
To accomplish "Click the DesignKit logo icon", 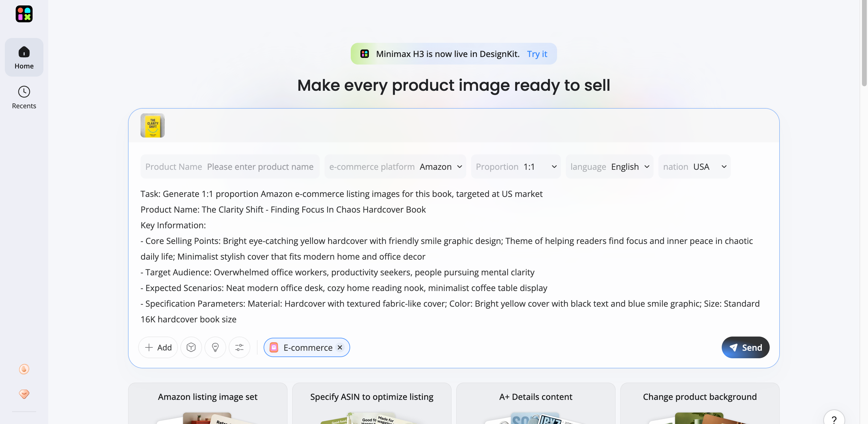I will 24,14.
